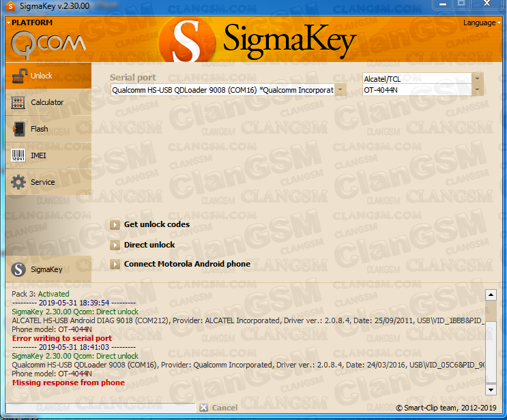Open the Language dropdown menu
Viewport: 507px width, 420px height.
point(482,23)
